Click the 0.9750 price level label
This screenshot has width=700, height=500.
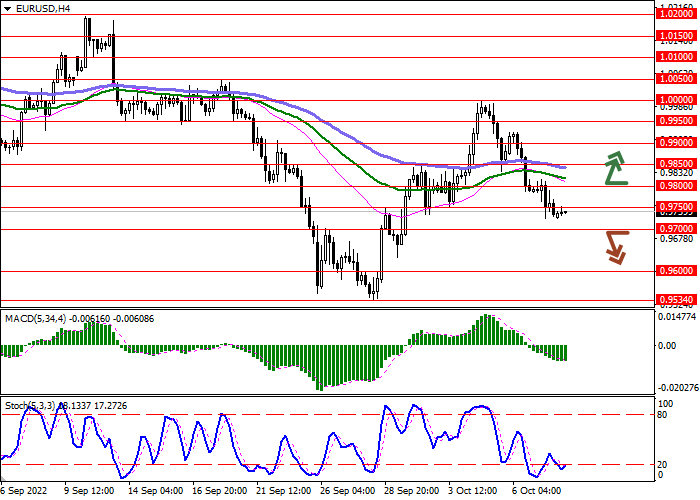point(676,207)
